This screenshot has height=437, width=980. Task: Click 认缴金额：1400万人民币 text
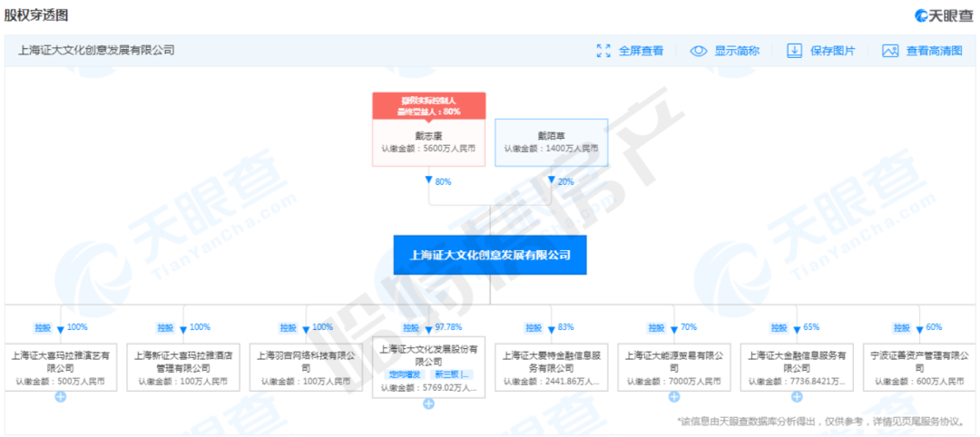[552, 150]
